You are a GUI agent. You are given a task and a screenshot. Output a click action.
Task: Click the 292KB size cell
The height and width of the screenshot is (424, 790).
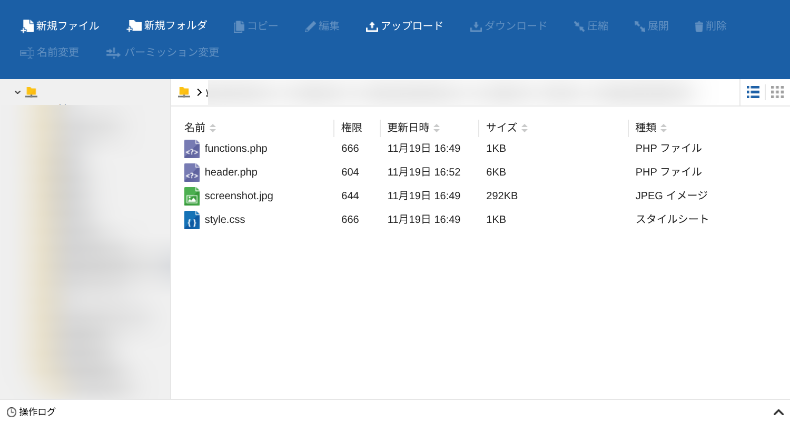pos(502,196)
